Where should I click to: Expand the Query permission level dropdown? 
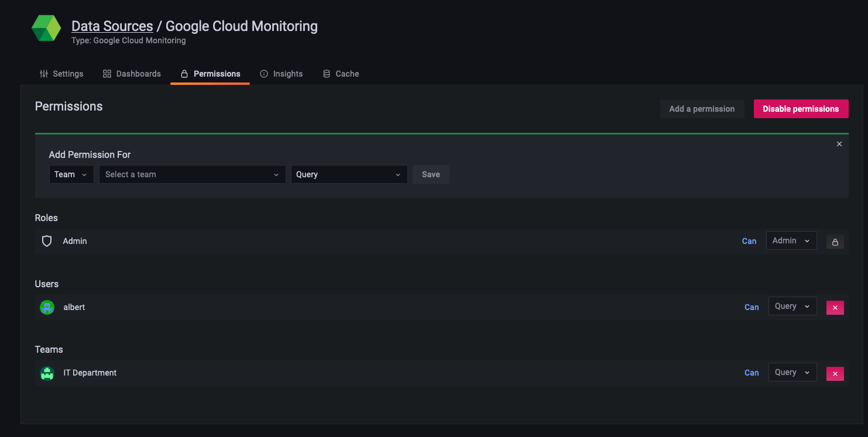coord(349,174)
